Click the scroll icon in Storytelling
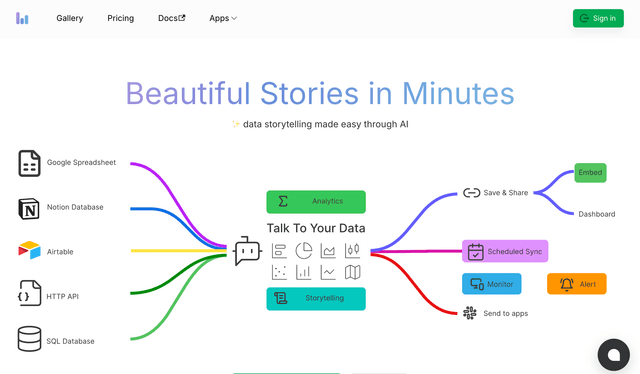Screen dimensions: 640x374 pos(280,298)
